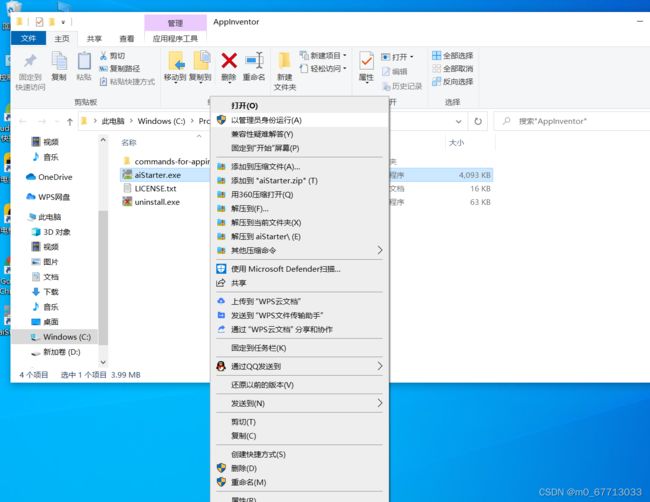
Task: Click the Name (名称) column header
Action: click(x=129, y=143)
